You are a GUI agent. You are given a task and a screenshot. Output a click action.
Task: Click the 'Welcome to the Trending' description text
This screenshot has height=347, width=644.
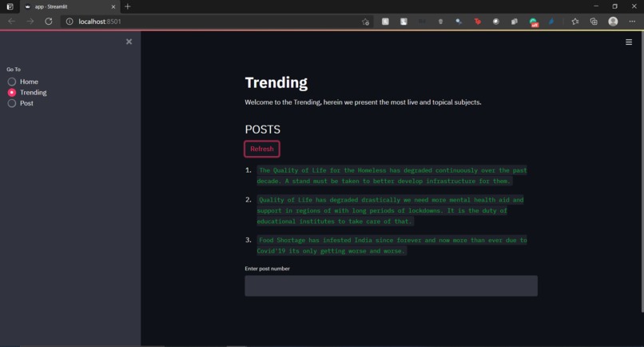click(x=363, y=102)
